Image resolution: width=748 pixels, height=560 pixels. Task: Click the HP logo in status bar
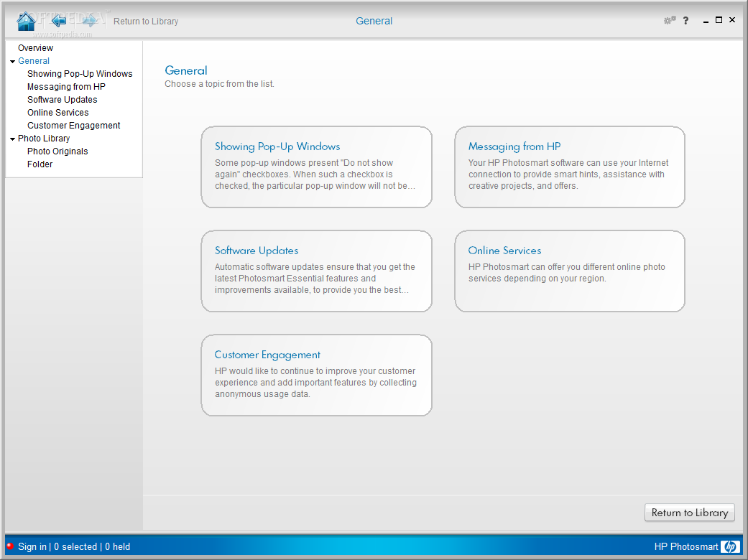730,546
